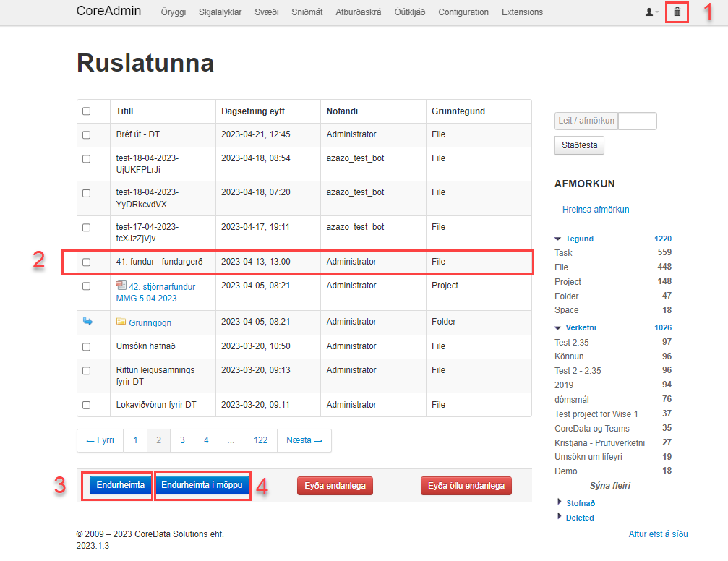Expand the Stofnað filter section
This screenshot has width=728, height=561.
[x=560, y=502]
